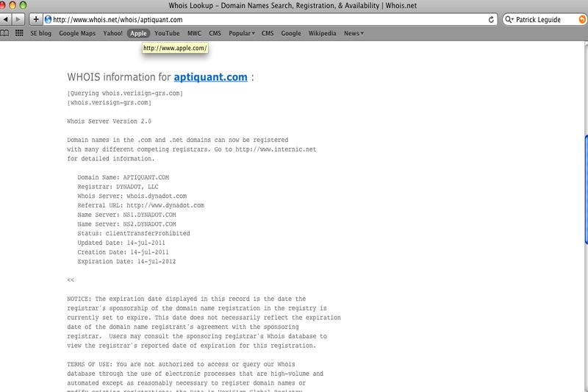
Task: Show Top Sites grid icon
Action: [x=19, y=33]
